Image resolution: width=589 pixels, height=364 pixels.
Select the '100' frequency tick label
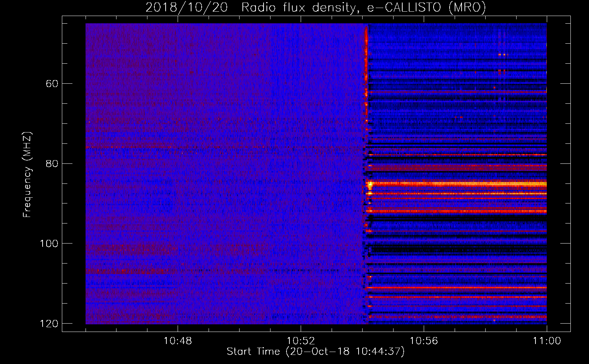(x=49, y=244)
